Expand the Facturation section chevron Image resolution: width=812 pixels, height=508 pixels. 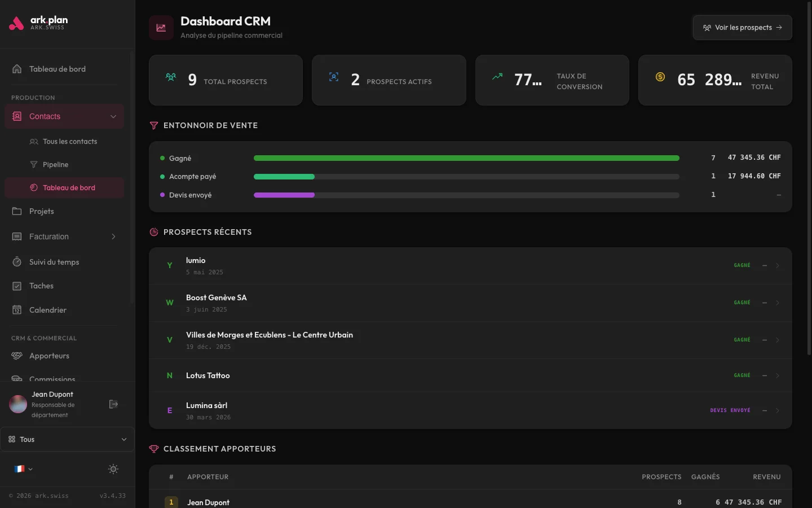pos(113,237)
